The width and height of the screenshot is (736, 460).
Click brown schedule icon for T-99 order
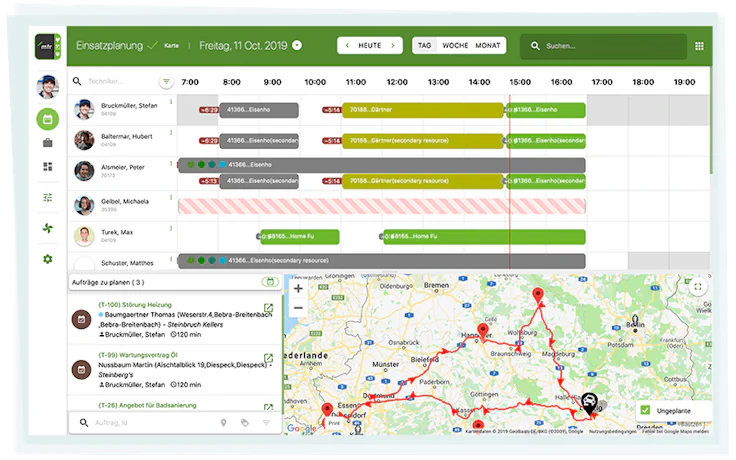tap(81, 370)
